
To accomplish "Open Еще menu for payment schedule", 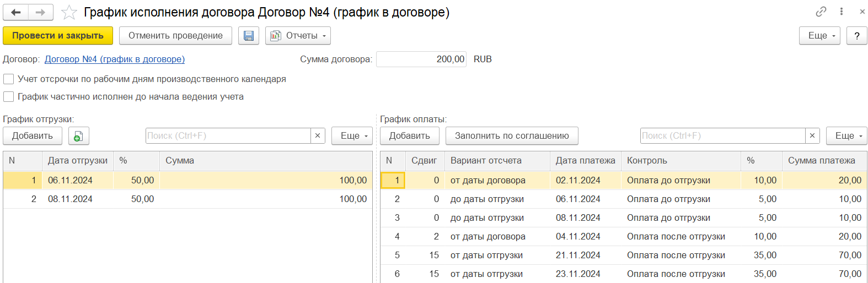I will click(846, 136).
